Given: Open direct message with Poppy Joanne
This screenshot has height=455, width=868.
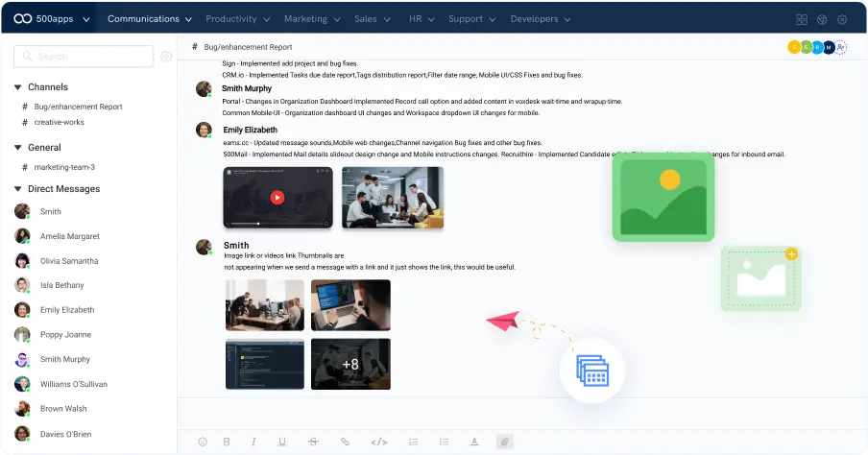Looking at the screenshot, I should [53, 334].
